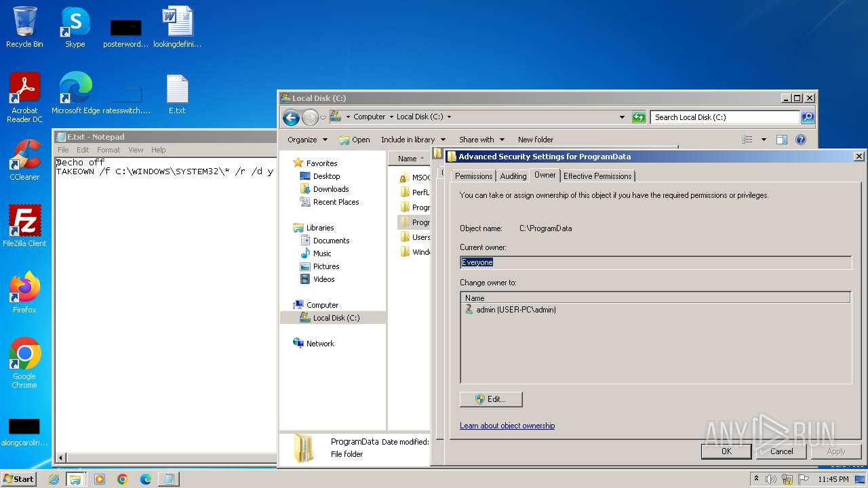This screenshot has width=868, height=488.
Task: Open the view options dropdown arrow
Action: 764,140
